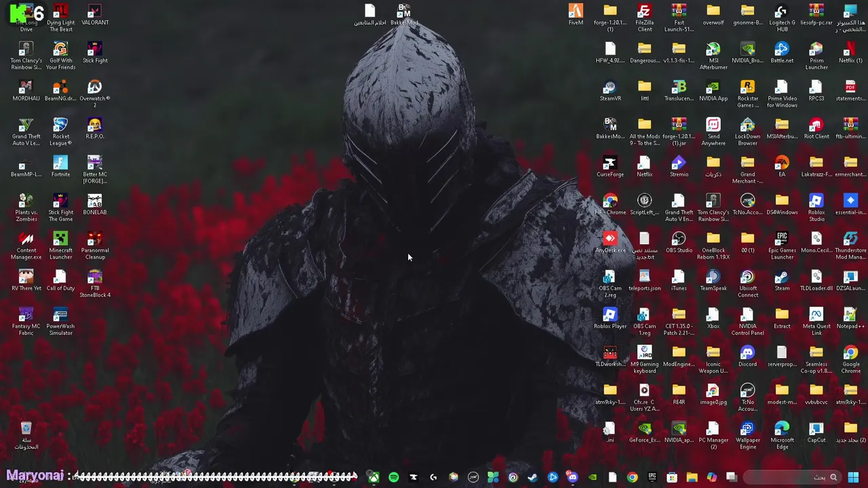Open the OBS Studio shortcut
Viewport: 868px width, 488px height.
(679, 243)
